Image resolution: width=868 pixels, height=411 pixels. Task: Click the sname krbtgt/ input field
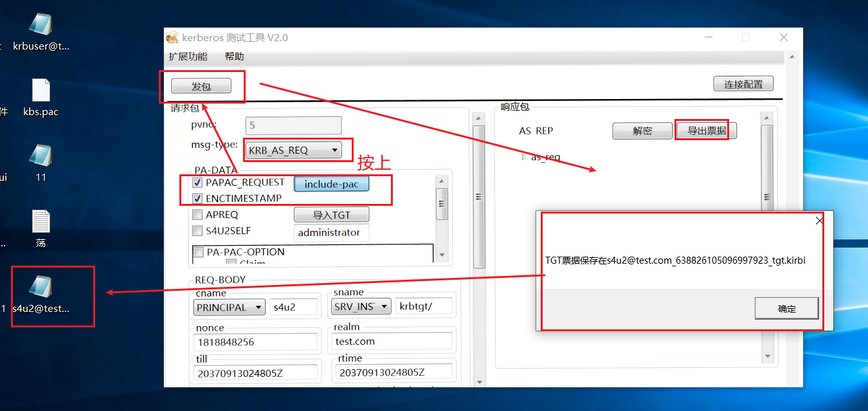click(x=424, y=307)
